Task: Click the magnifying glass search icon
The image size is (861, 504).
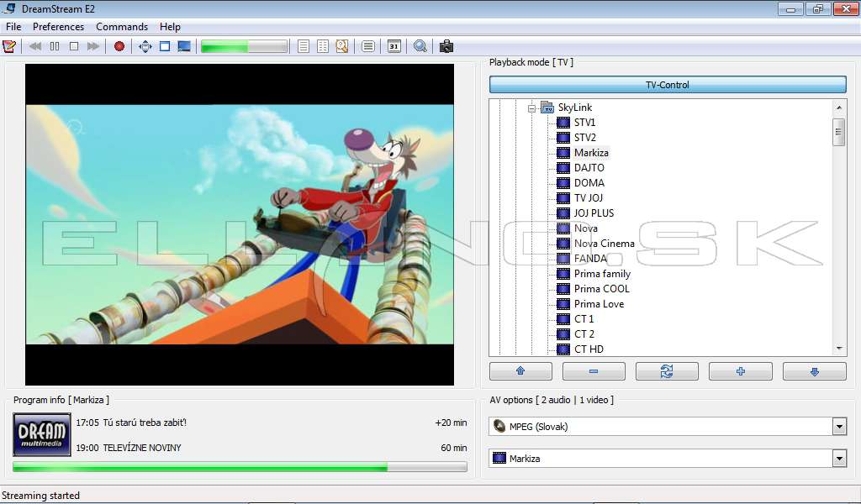Action: (420, 46)
